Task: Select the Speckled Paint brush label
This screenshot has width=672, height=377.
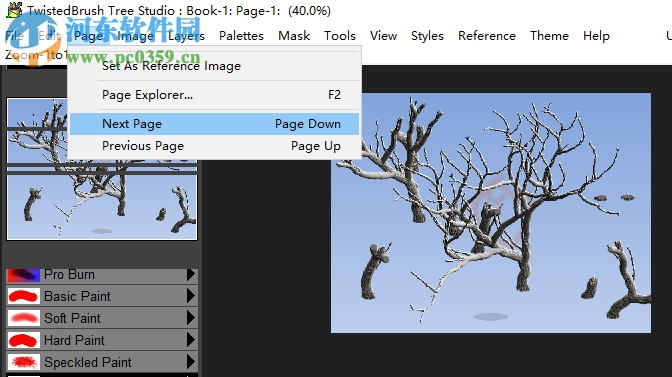Action: point(88,362)
